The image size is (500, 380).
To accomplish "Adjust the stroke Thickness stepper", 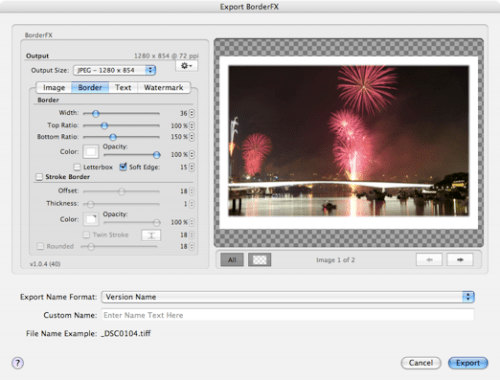I will point(192,204).
